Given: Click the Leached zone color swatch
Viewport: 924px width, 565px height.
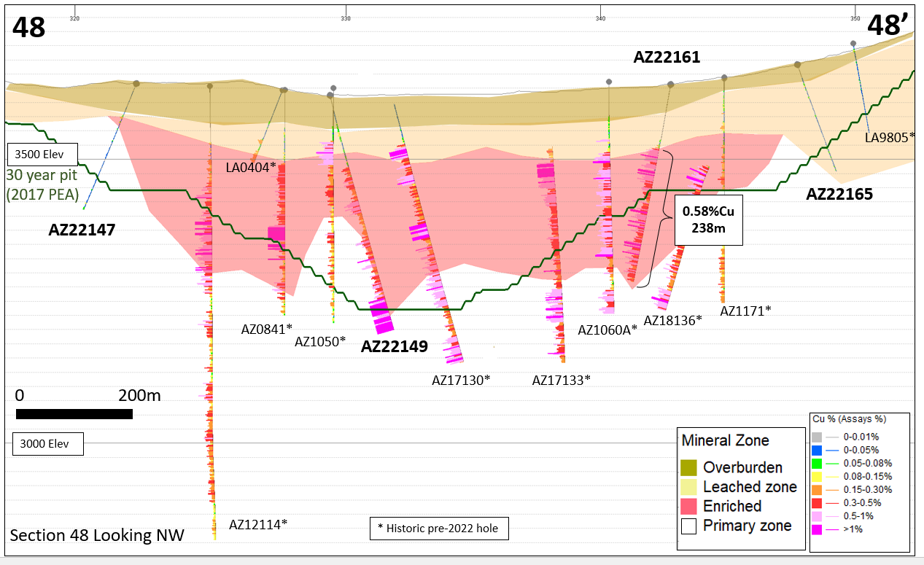Looking at the screenshot, I should point(689,486).
